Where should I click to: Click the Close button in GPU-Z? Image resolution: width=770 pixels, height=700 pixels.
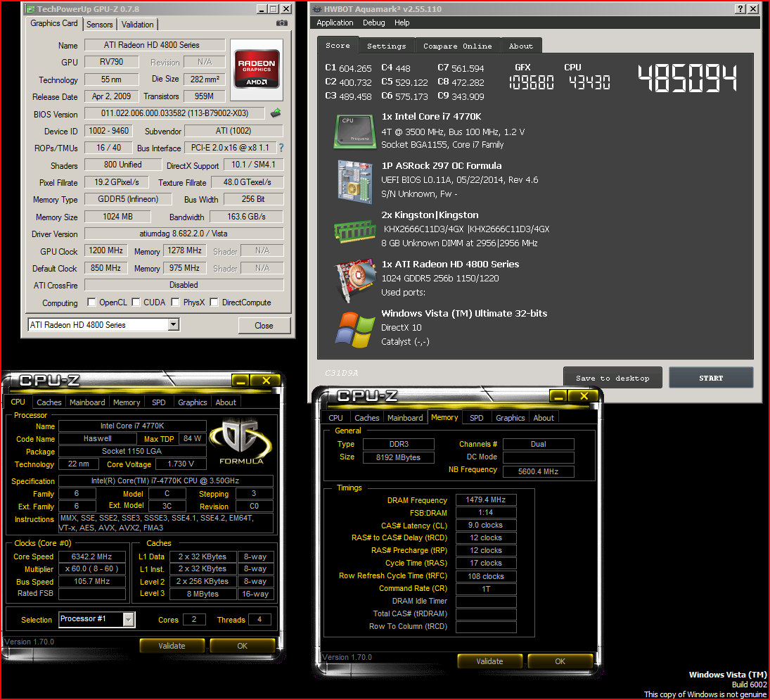point(264,325)
